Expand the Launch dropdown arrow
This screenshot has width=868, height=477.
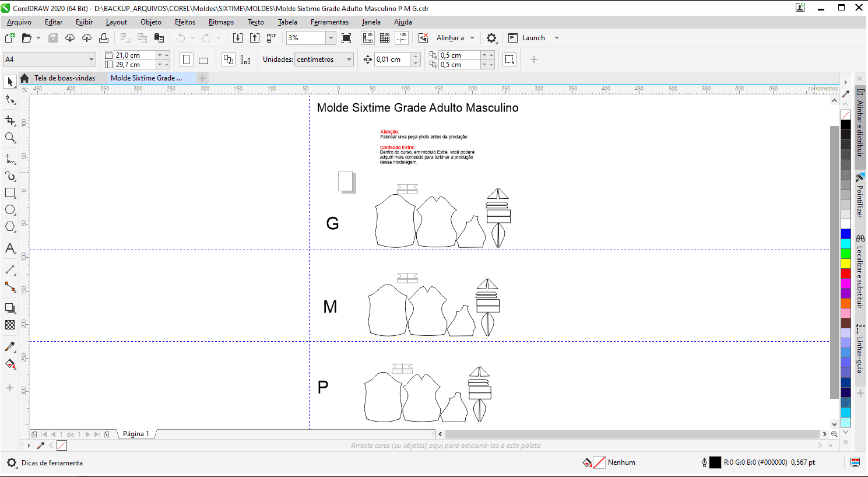tap(557, 38)
